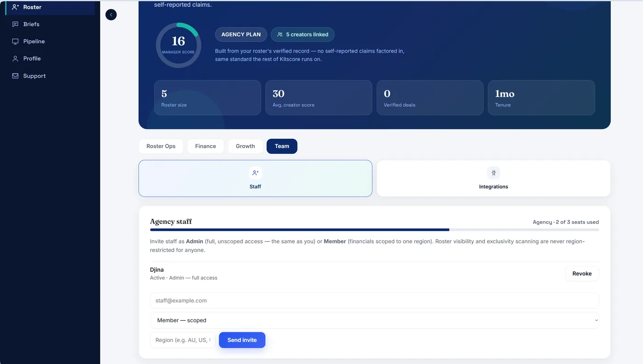Screen dimensions: 643x364
Task: Go to Pipeline in the sidebar
Action: pos(50,41)
